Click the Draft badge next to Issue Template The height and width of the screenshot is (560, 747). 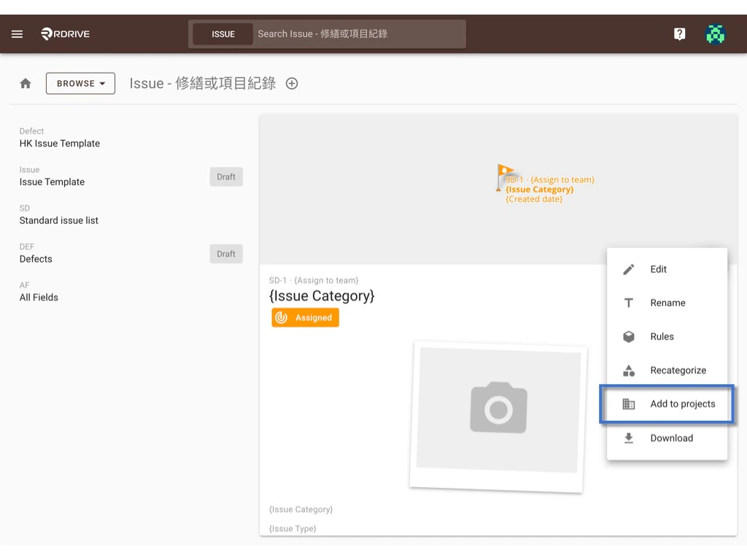tap(226, 176)
